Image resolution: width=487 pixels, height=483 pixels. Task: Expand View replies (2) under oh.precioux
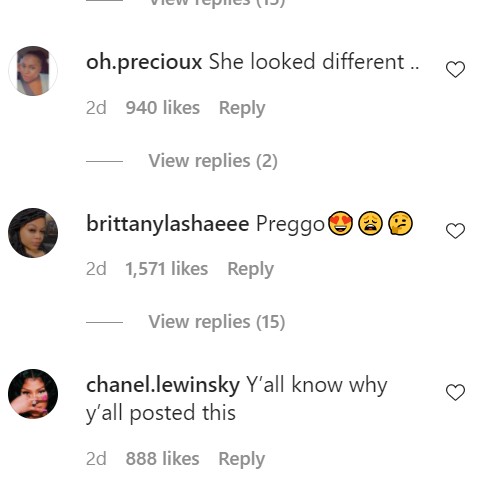pos(213,161)
